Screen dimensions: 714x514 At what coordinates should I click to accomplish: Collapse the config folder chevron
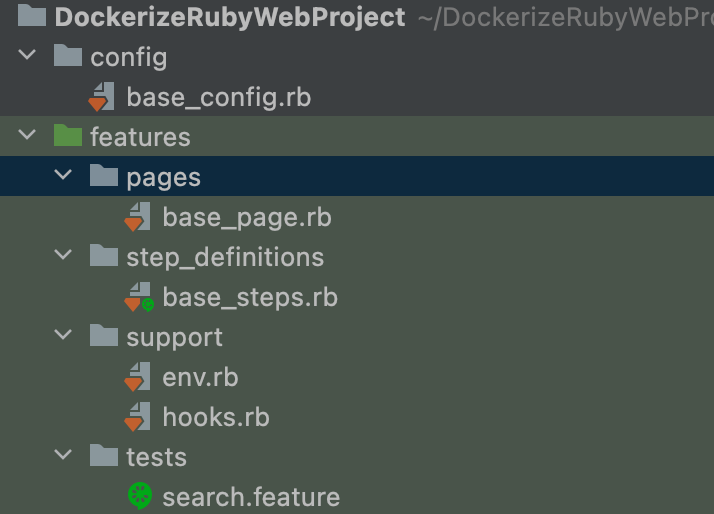pos(27,55)
